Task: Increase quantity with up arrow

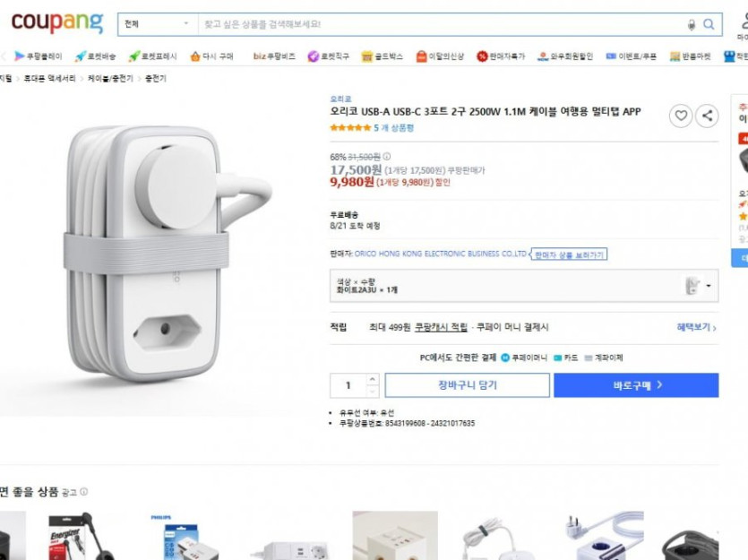Action: click(373, 380)
